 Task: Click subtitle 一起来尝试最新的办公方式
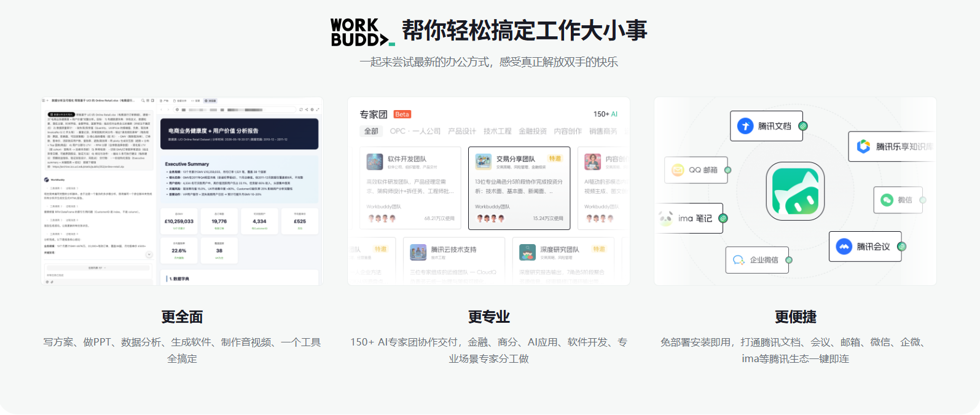tap(425, 62)
